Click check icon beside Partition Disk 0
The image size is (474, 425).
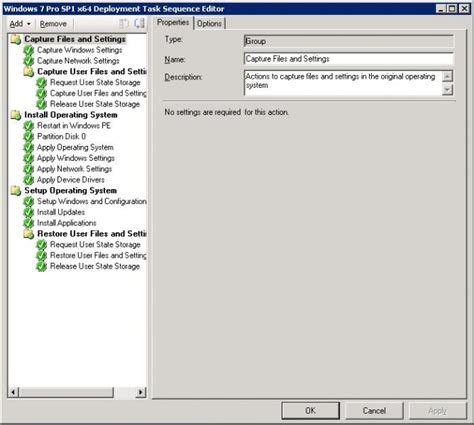click(29, 137)
